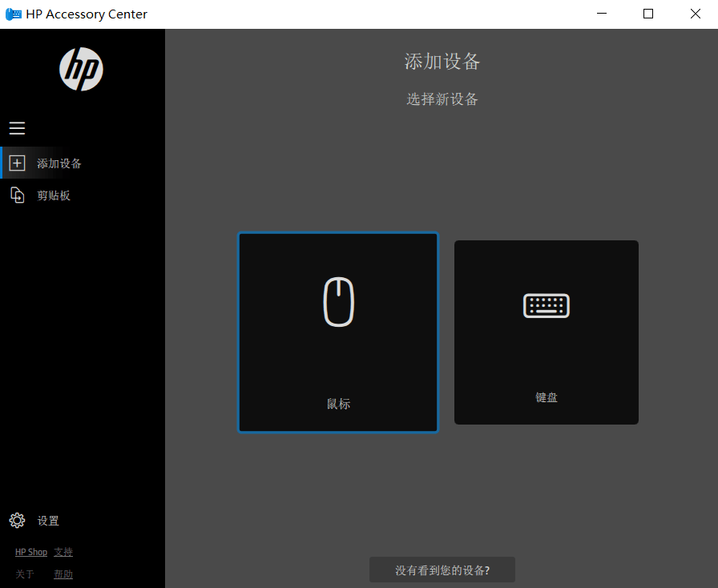Open the 剪贴板 clipboard icon in sidebar

click(x=17, y=195)
